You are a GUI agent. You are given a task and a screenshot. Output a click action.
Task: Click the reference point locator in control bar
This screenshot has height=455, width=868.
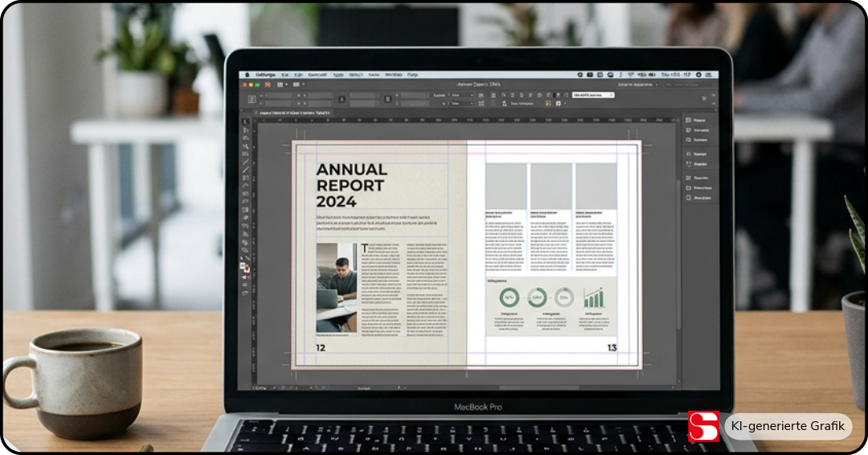252,99
